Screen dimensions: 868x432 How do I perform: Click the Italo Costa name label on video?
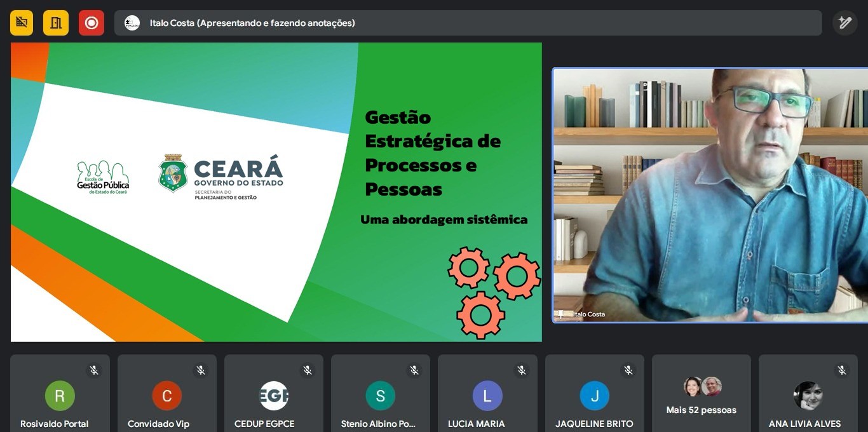(x=588, y=314)
